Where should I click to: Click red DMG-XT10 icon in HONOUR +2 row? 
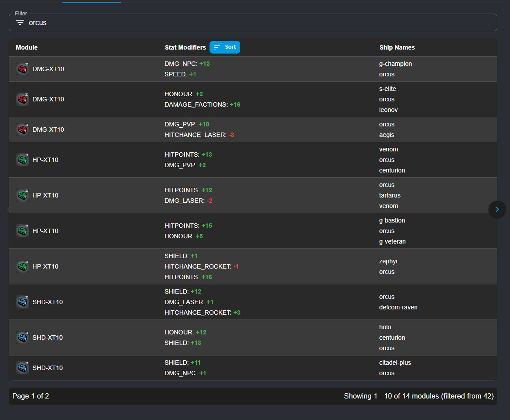22,99
